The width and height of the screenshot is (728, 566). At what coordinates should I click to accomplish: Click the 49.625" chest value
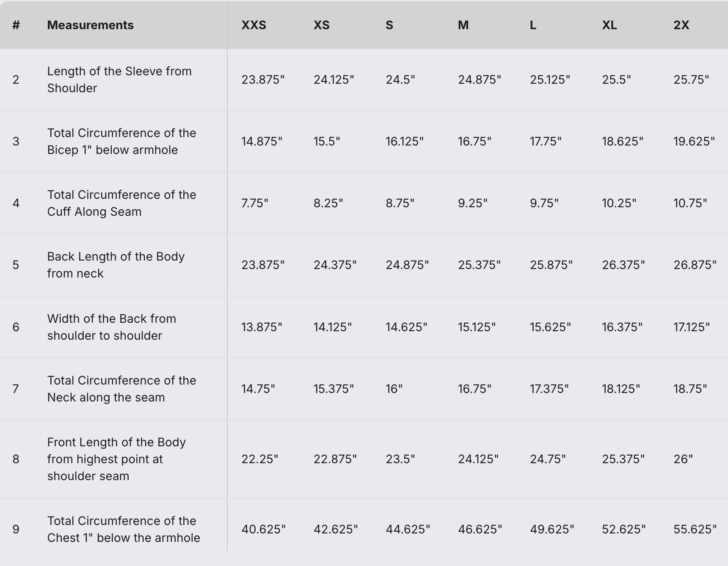552,529
